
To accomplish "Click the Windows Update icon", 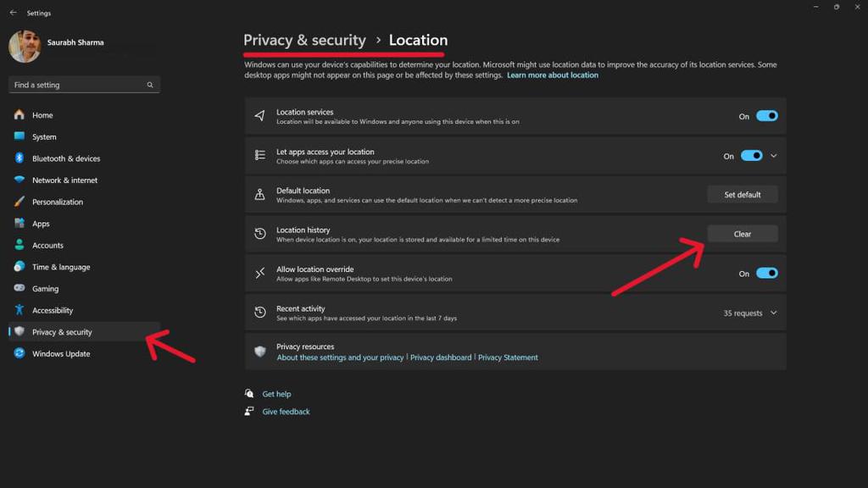I will pos(19,353).
